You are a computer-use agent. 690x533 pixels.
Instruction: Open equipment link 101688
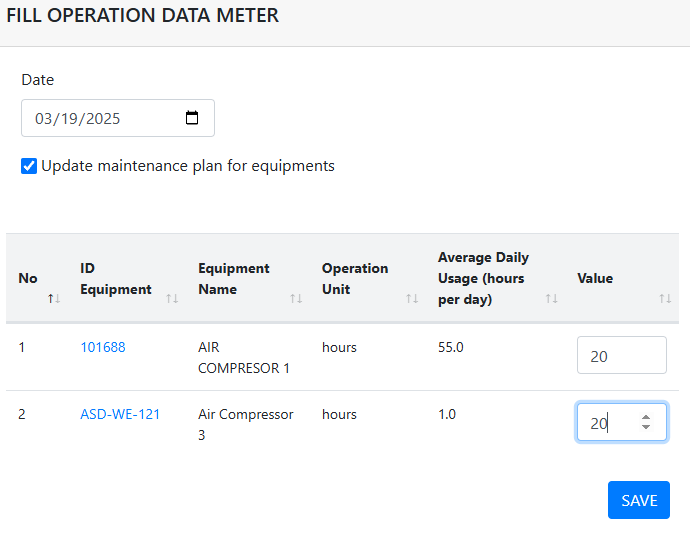click(x=103, y=347)
